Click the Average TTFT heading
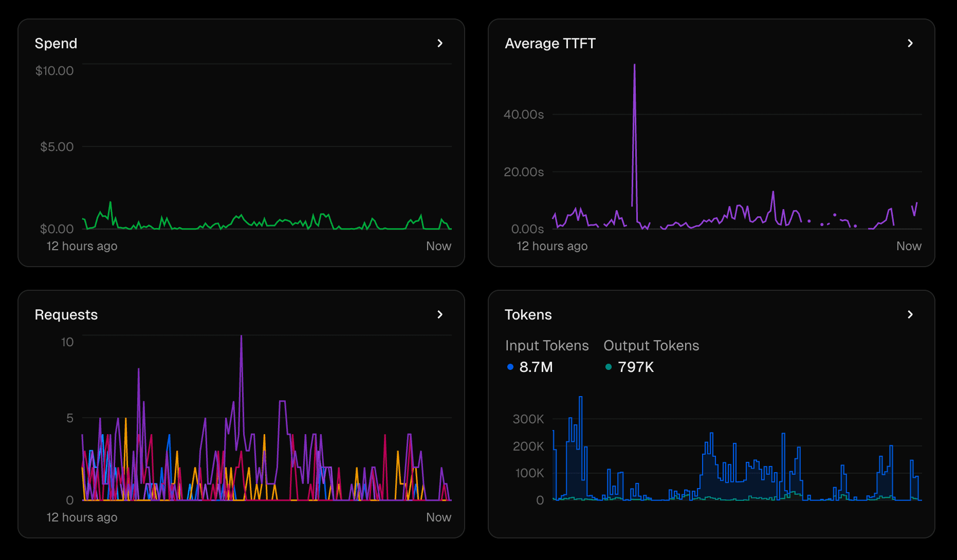Image resolution: width=957 pixels, height=560 pixels. coord(549,43)
